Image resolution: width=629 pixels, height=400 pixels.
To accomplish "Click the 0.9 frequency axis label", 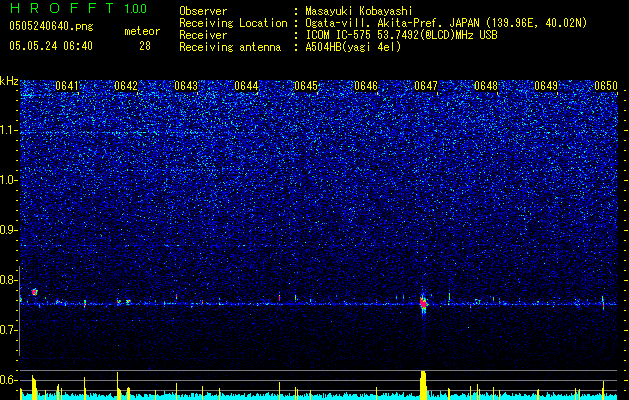I will [x=8, y=230].
